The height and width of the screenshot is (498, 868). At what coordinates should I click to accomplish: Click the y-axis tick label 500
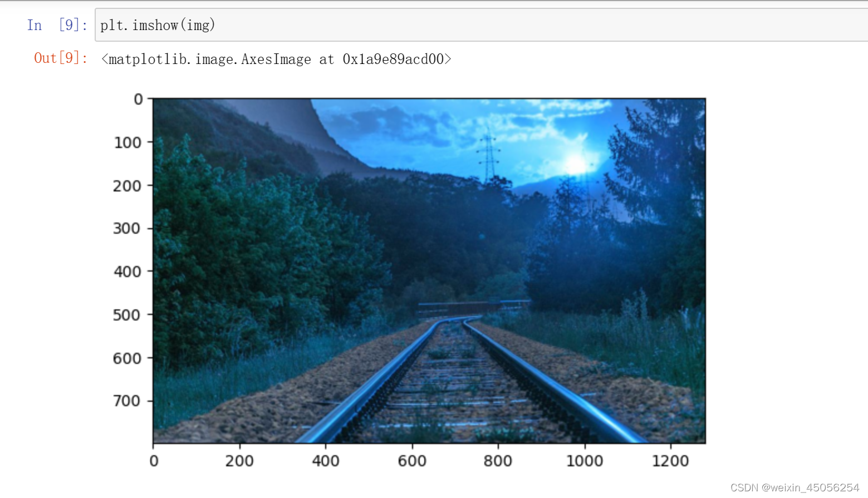127,315
